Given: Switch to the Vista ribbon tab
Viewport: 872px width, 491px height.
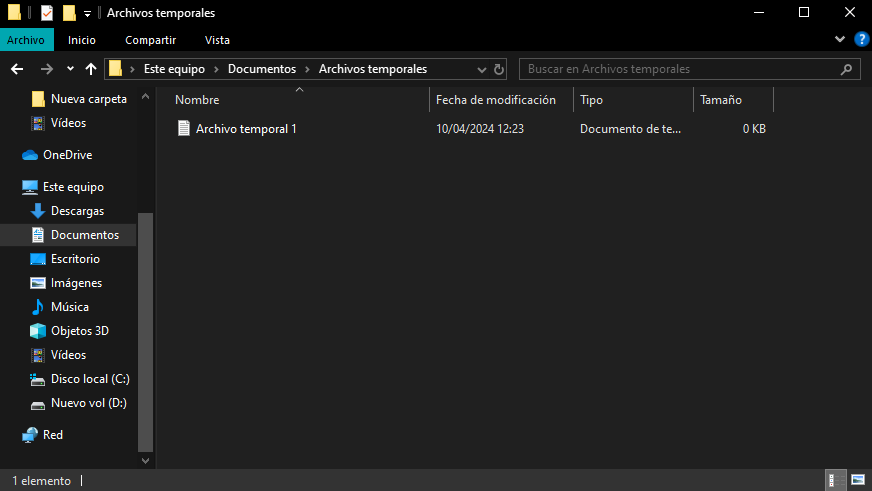Looking at the screenshot, I should pyautogui.click(x=217, y=40).
